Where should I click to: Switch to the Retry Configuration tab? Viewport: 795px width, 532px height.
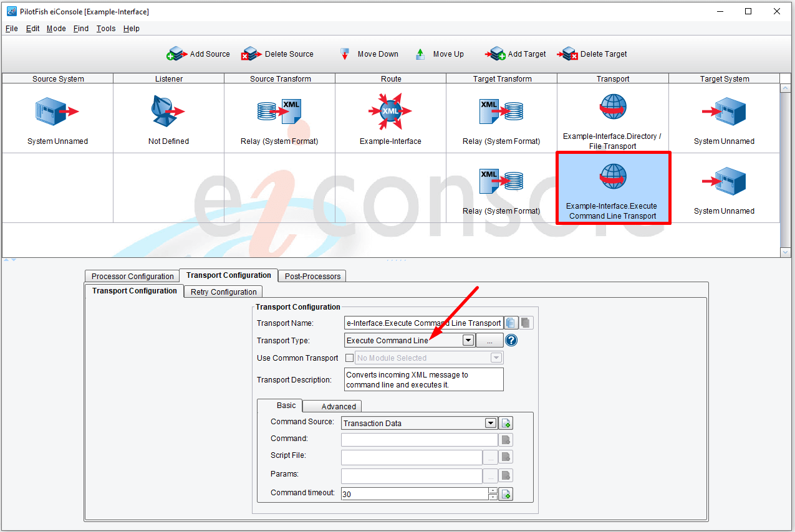pos(223,292)
